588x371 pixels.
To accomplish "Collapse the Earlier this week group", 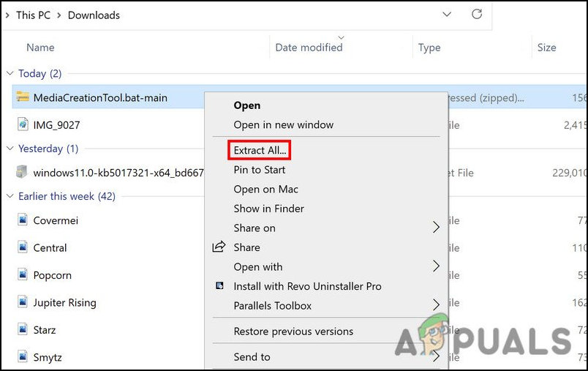I will coord(10,196).
